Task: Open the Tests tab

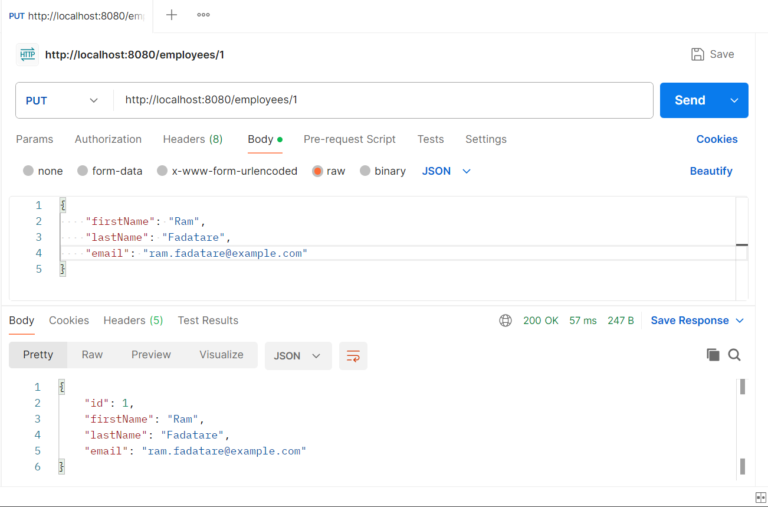Action: [431, 139]
